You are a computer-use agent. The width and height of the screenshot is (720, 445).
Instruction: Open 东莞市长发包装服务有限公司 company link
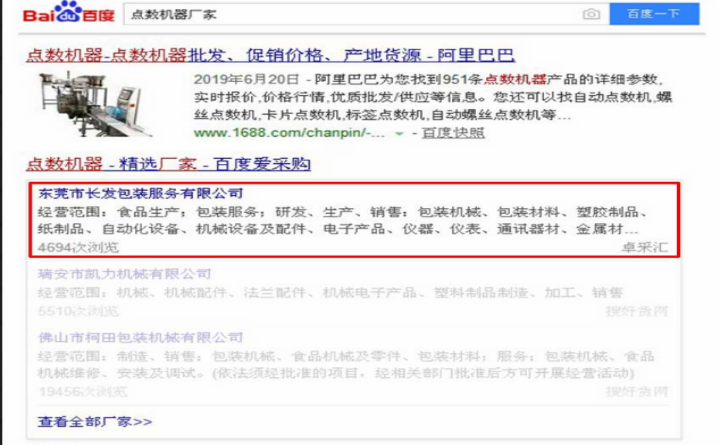click(x=141, y=193)
